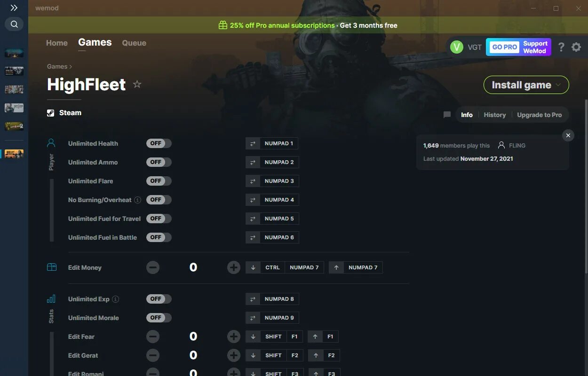Screen dimensions: 588x376
Task: Edit the NUMPAD 9 hotkey binding
Action: pos(279,318)
